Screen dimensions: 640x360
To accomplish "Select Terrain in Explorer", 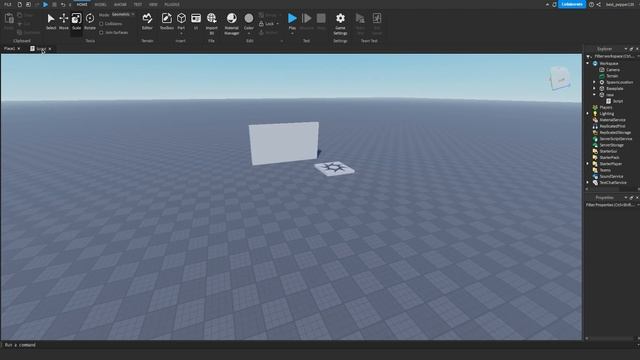I will click(x=612, y=76).
